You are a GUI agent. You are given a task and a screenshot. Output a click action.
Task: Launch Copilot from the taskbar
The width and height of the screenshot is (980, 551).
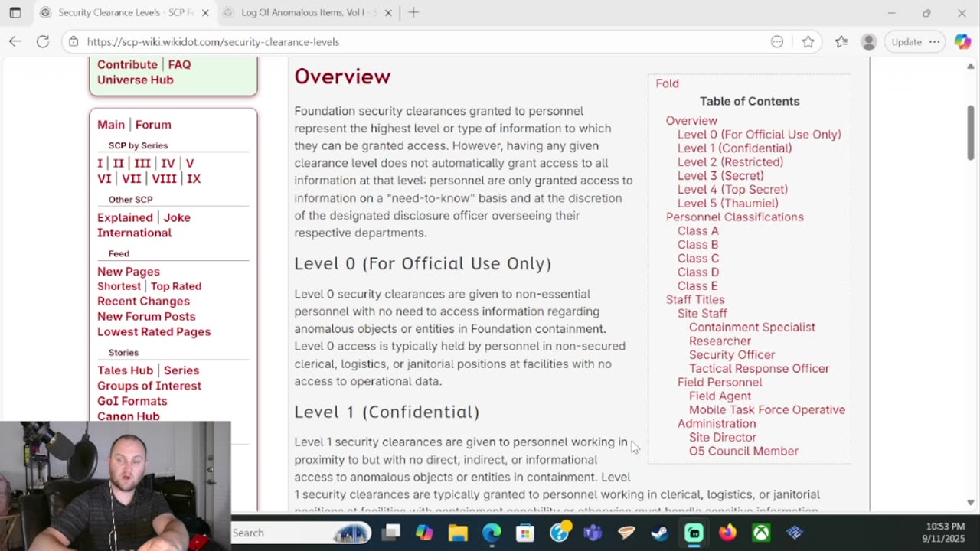pyautogui.click(x=424, y=533)
